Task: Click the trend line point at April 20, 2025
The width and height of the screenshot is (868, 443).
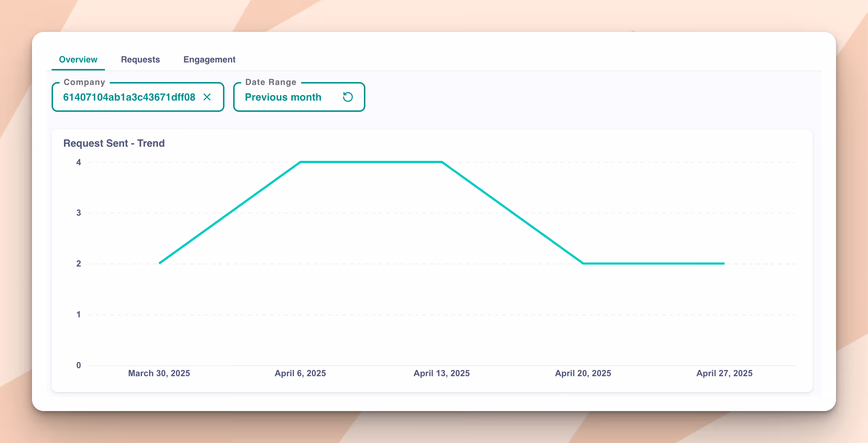Action: [583, 263]
